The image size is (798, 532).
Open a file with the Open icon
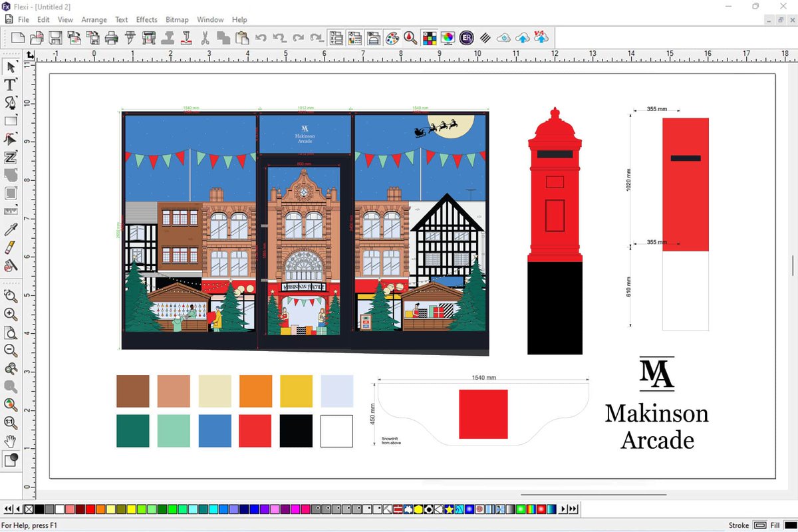pos(37,38)
